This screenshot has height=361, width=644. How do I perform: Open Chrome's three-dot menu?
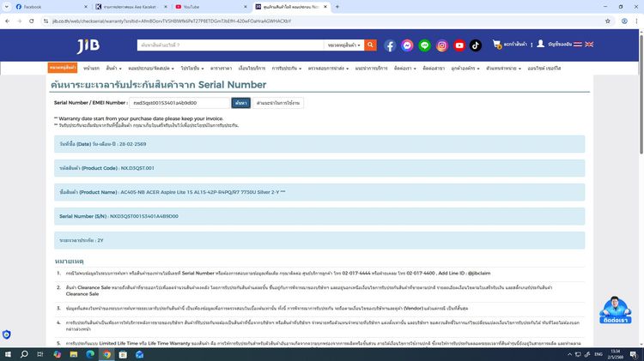636,21
